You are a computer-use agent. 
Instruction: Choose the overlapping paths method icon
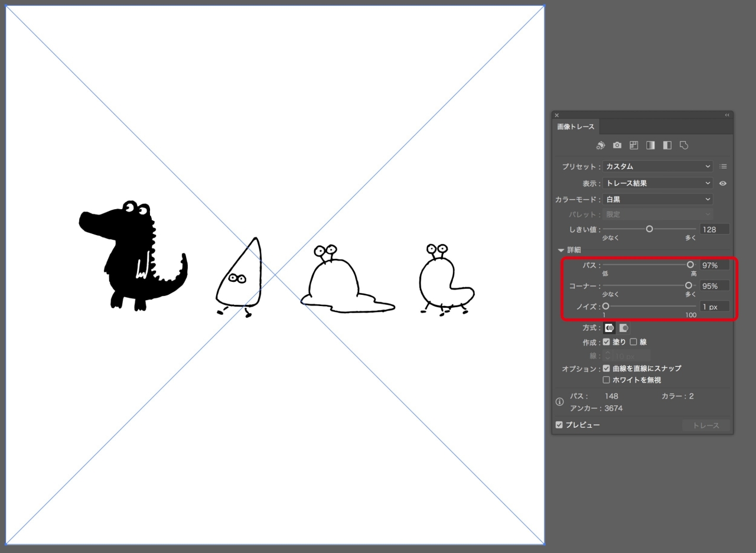click(623, 328)
